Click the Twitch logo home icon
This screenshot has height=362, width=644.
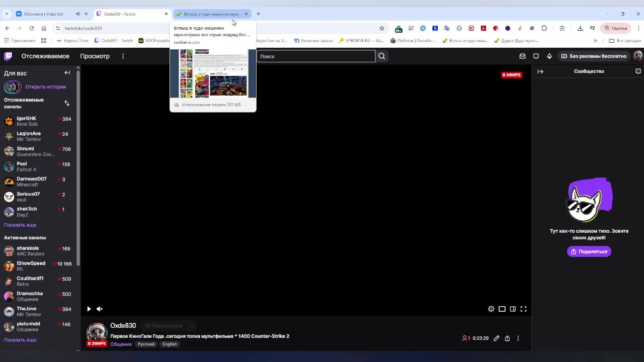tap(8, 56)
